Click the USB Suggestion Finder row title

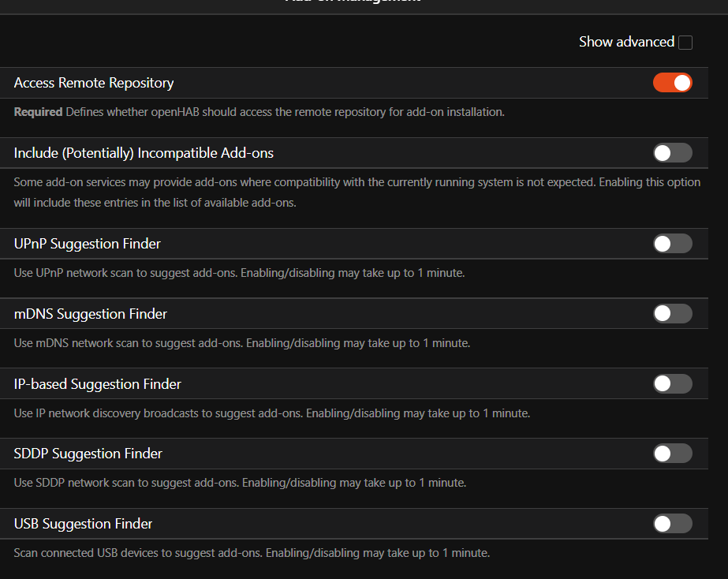pos(84,524)
